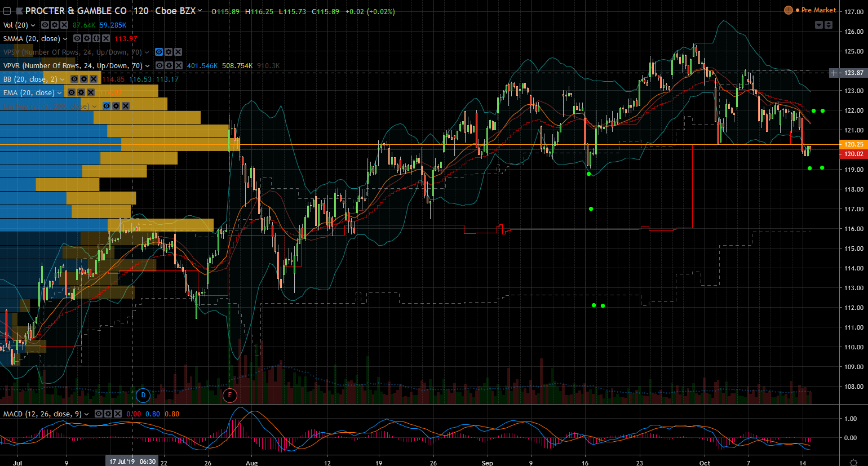868x466 pixels.
Task: Remove the VPVR indicator
Action: coord(179,65)
